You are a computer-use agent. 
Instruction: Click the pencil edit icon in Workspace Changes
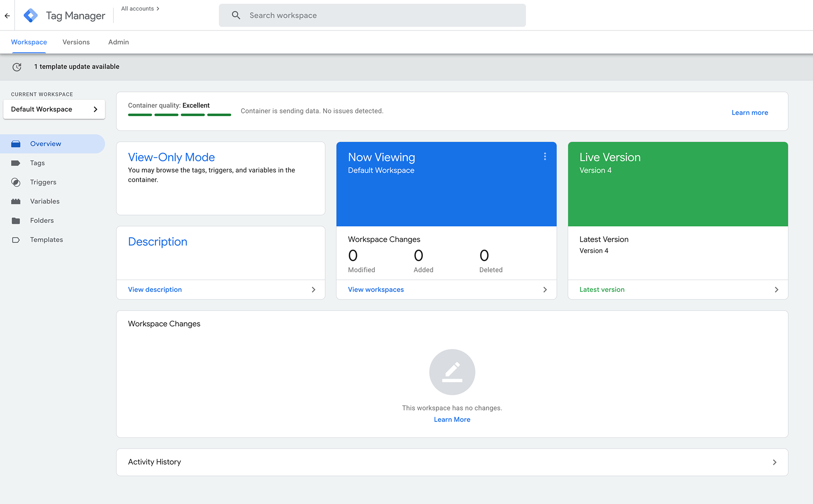[x=452, y=372]
